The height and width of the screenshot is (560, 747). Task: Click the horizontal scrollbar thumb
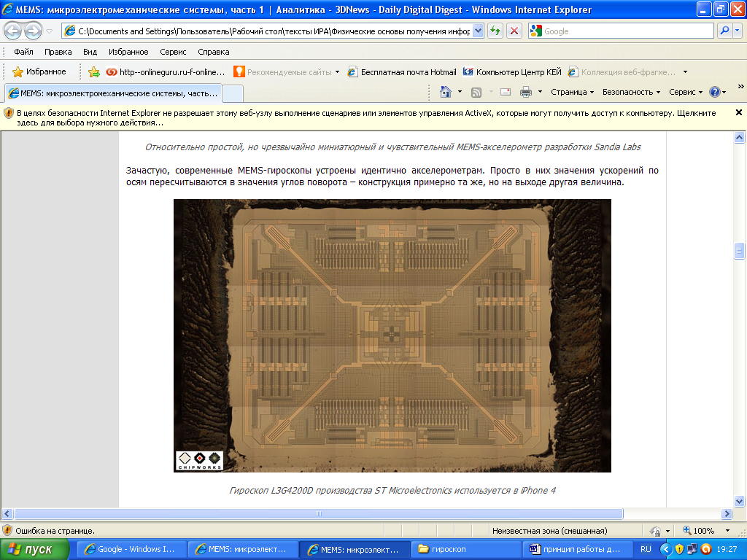pyautogui.click(x=319, y=514)
